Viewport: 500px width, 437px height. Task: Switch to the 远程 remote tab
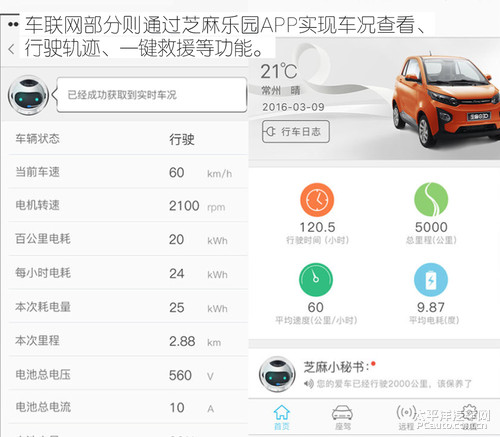click(x=406, y=417)
